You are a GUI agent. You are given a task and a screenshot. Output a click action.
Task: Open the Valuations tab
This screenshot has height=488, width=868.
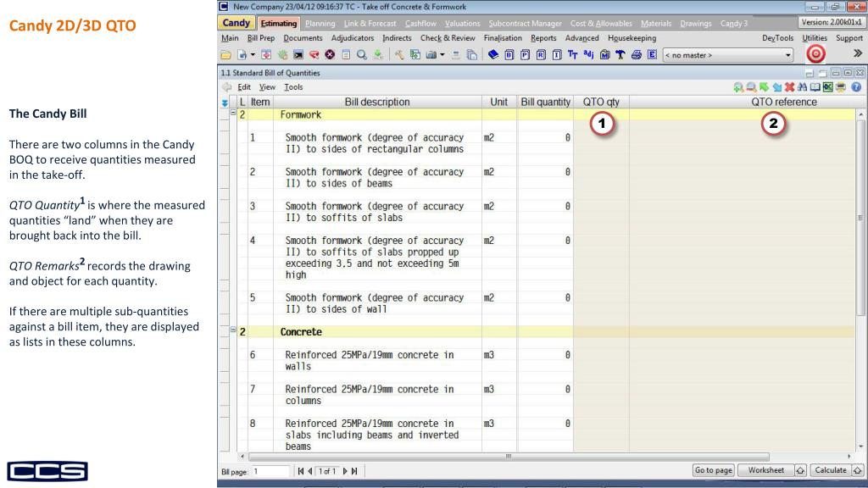pyautogui.click(x=462, y=23)
